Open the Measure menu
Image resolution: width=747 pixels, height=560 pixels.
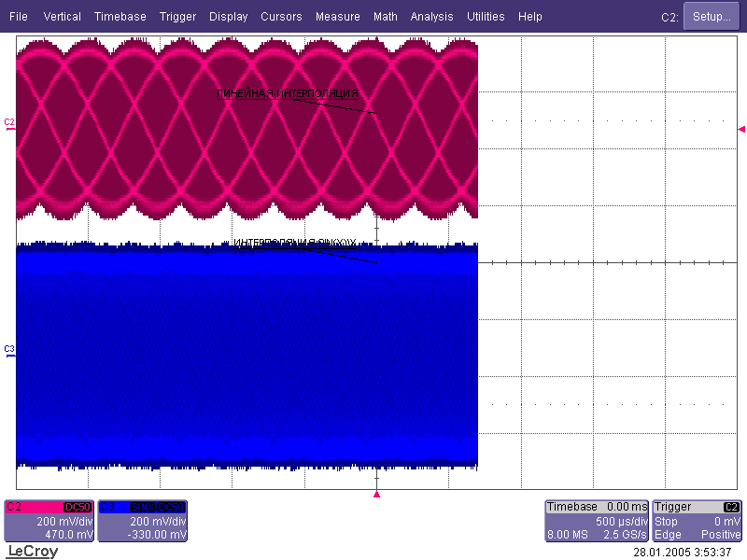pyautogui.click(x=337, y=17)
